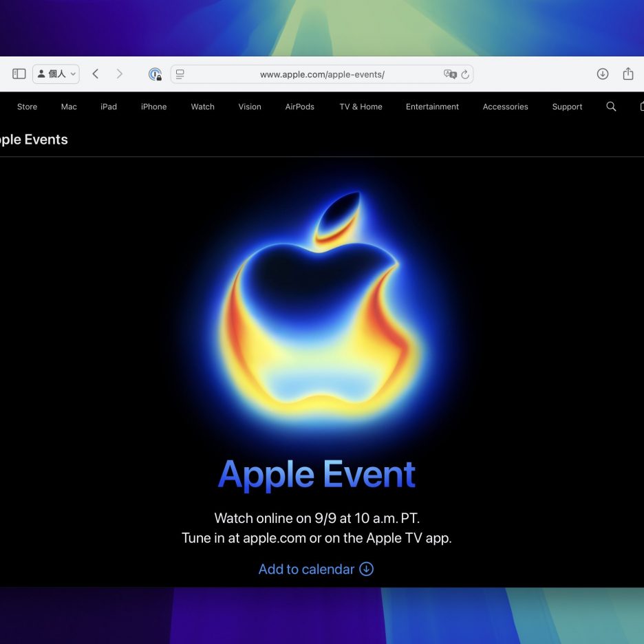The width and height of the screenshot is (644, 644).
Task: Open the Share menu
Action: pyautogui.click(x=627, y=74)
